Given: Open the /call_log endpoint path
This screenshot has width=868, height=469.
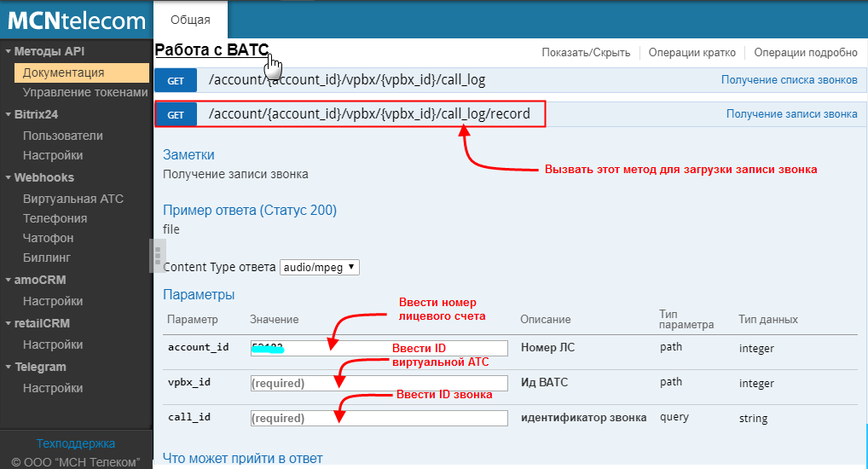Looking at the screenshot, I should coord(347,80).
